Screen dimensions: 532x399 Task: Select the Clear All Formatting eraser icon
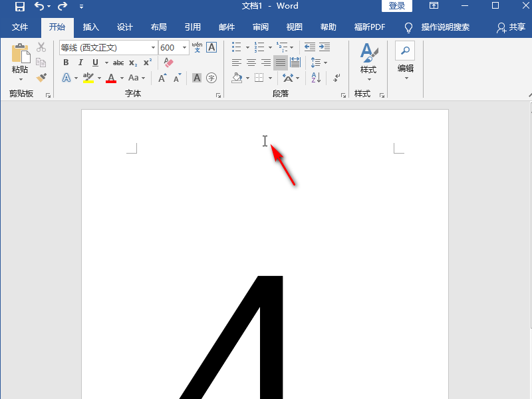click(x=169, y=63)
